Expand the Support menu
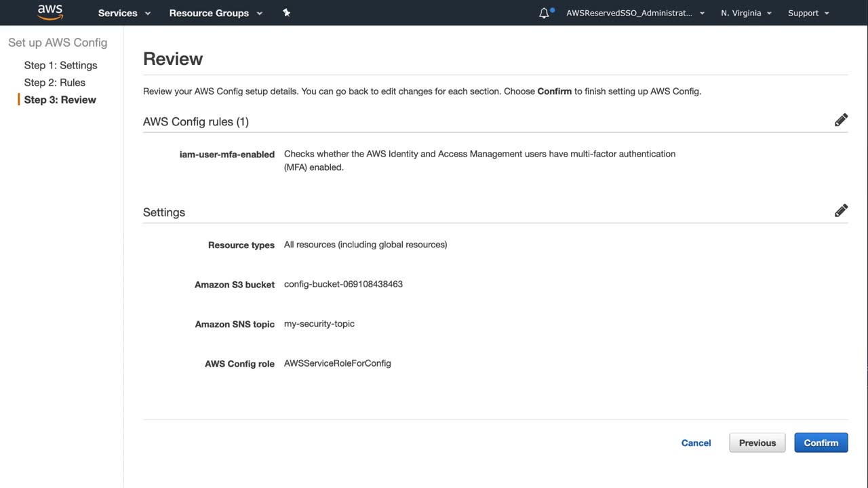Viewport: 868px width, 488px height. (808, 13)
